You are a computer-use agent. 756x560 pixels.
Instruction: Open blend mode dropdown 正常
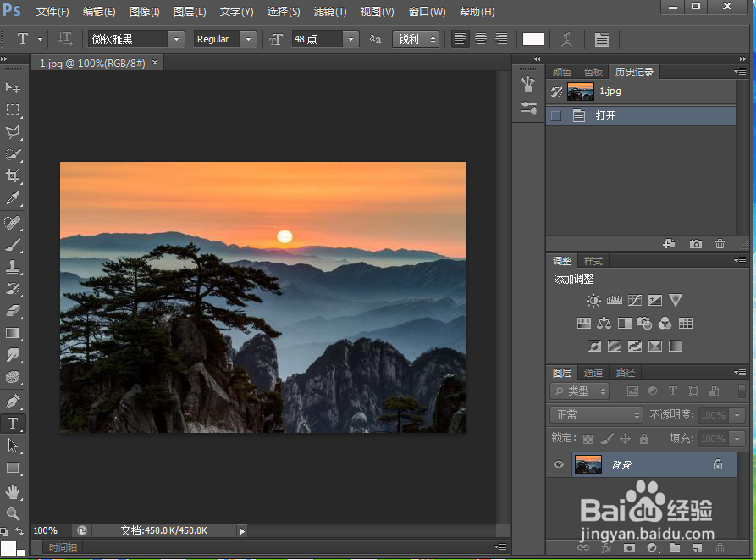[x=596, y=415]
